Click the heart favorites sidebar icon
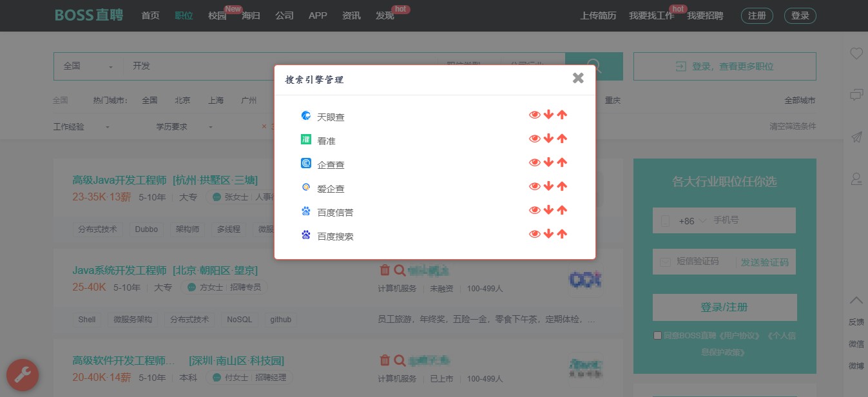This screenshot has height=397, width=868. [x=856, y=53]
